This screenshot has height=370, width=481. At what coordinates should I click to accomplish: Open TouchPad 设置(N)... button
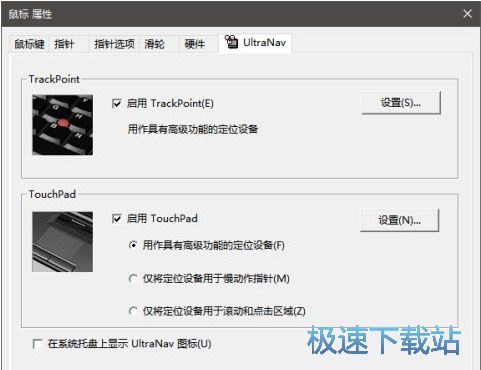pyautogui.click(x=399, y=220)
